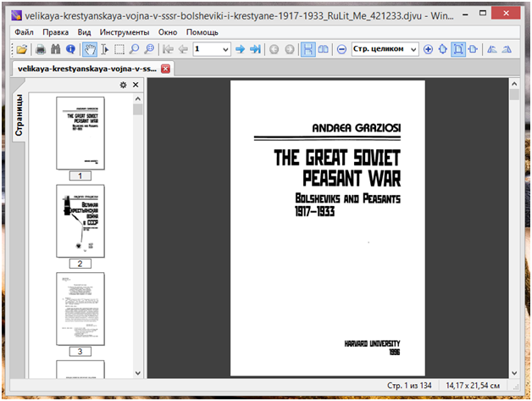Zoom out with minus circle icon
Screen dimensions: 532x401
point(341,49)
